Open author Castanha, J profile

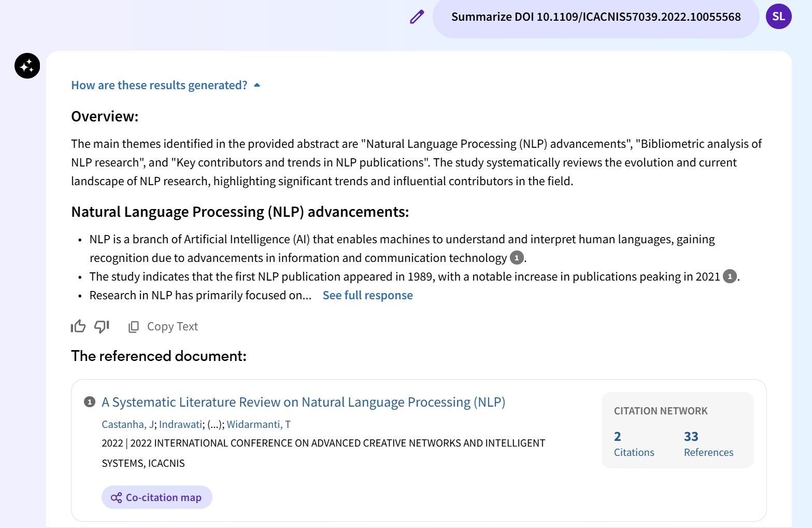[127, 424]
